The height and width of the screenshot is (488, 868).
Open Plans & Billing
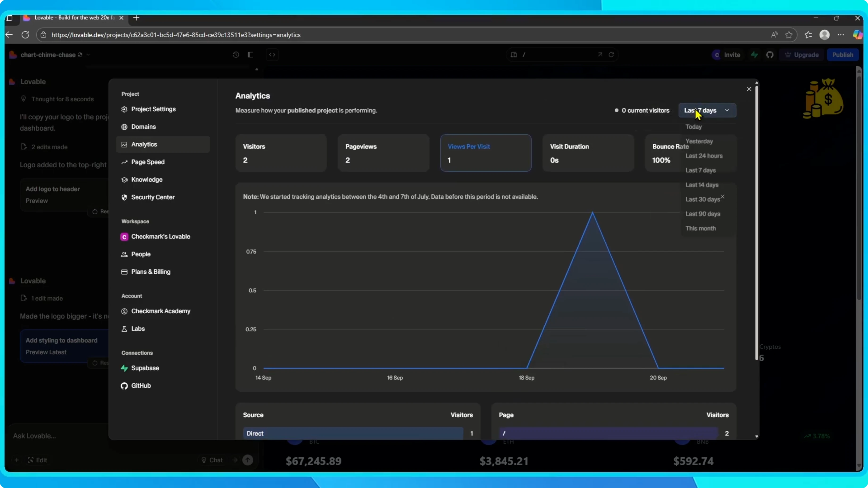[x=163, y=272]
